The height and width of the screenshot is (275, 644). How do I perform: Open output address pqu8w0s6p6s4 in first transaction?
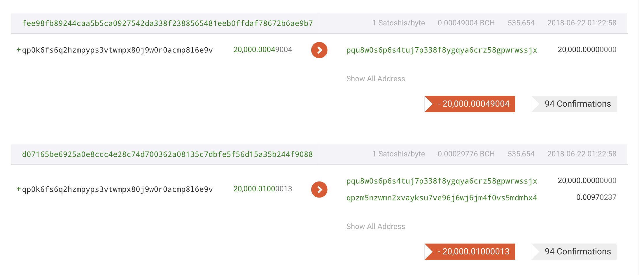coord(442,50)
